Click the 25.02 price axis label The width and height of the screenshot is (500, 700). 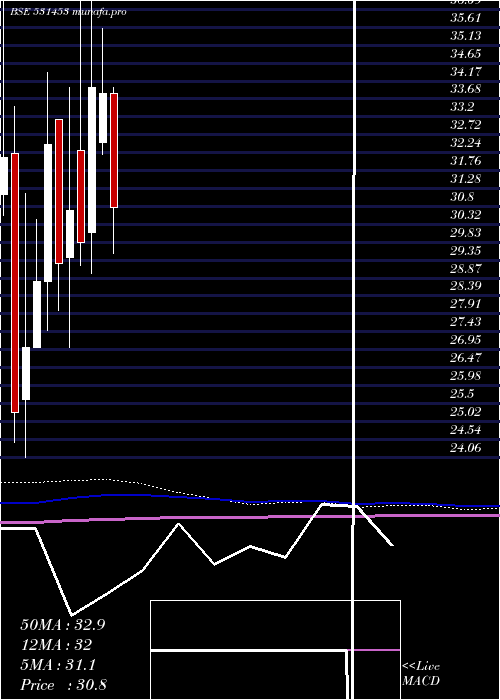[466, 412]
